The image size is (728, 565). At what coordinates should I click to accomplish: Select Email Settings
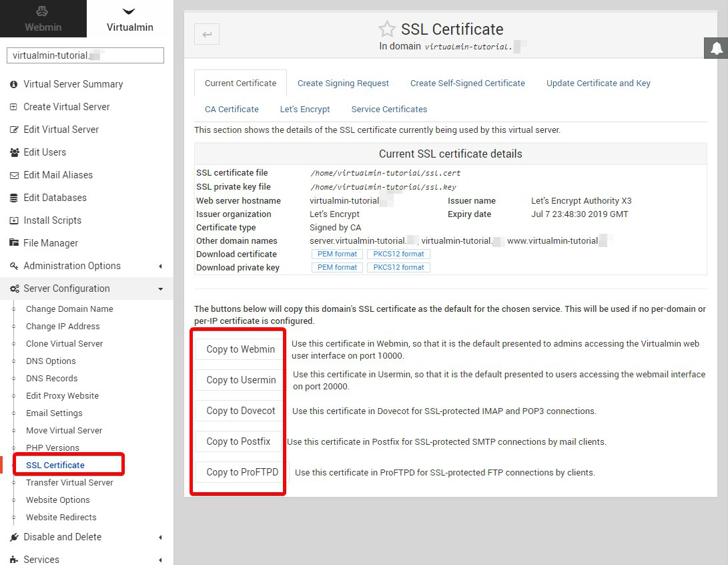[x=54, y=413]
